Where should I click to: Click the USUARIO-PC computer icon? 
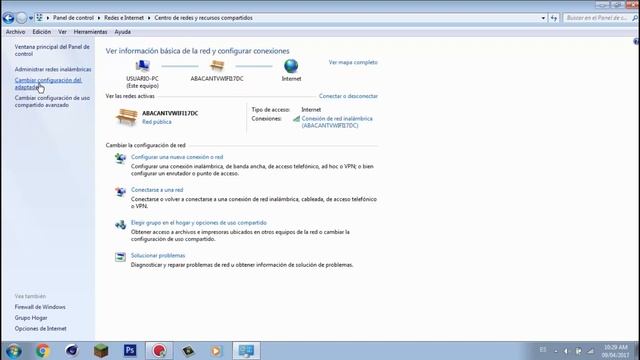coord(142,66)
